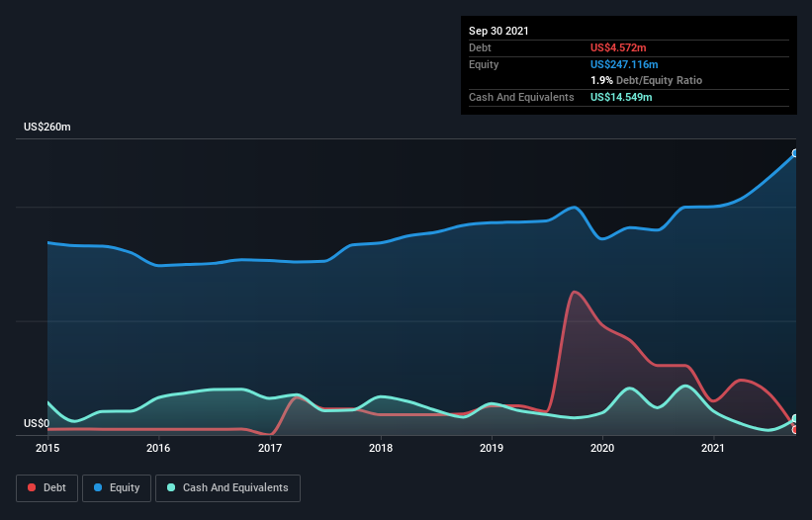The height and width of the screenshot is (520, 812).
Task: Click the 2019 x-axis label
Action: pyautogui.click(x=492, y=448)
